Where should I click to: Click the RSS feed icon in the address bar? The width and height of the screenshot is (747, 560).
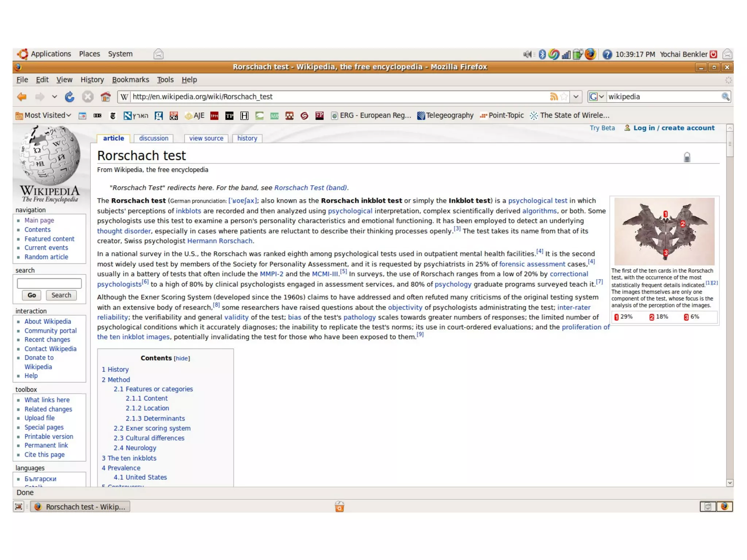553,97
